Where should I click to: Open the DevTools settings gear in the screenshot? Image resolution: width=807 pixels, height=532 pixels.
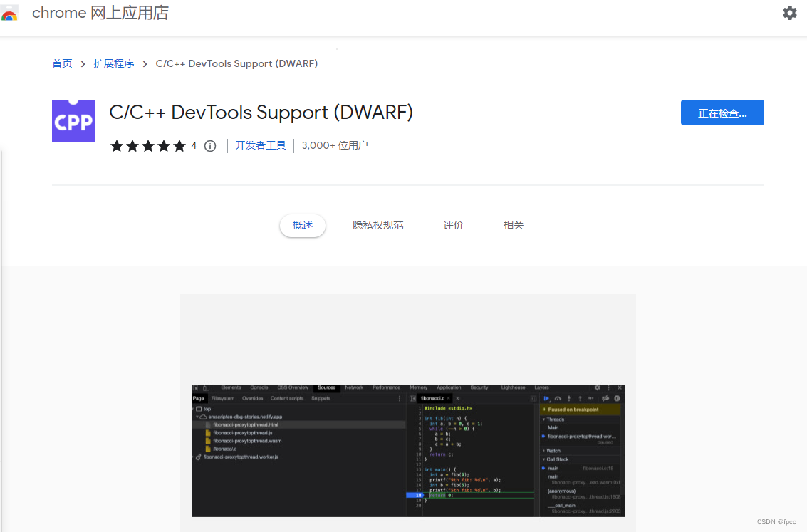point(597,387)
